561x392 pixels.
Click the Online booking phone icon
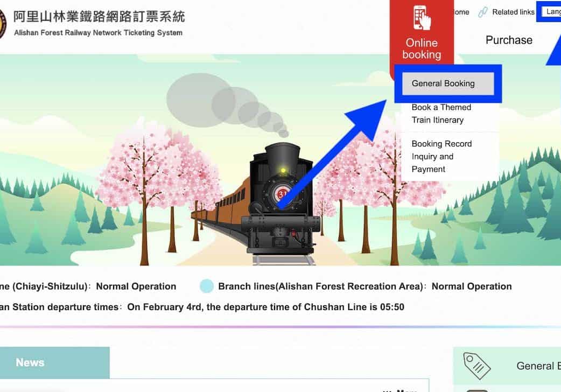pyautogui.click(x=422, y=18)
